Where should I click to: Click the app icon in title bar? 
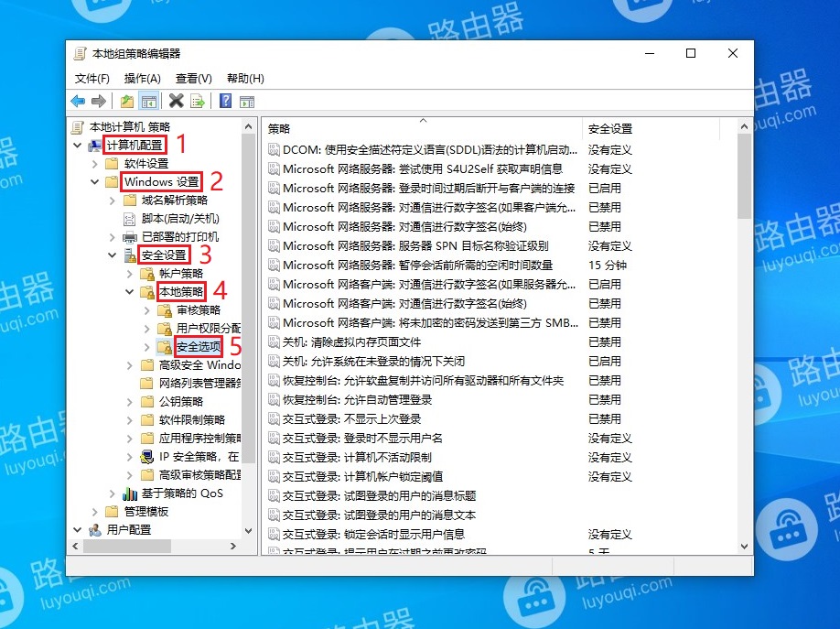(80, 54)
